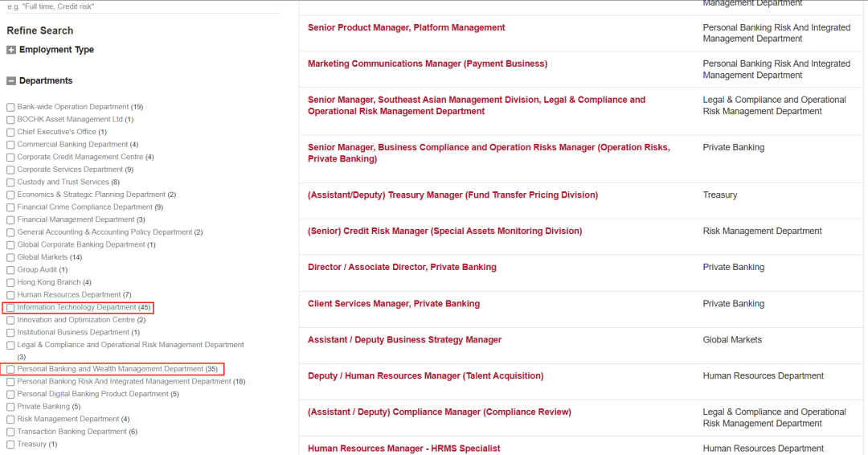Viewport: 868px width, 455px height.
Task: Open Client Services Manager, Private Banking job
Action: [394, 303]
